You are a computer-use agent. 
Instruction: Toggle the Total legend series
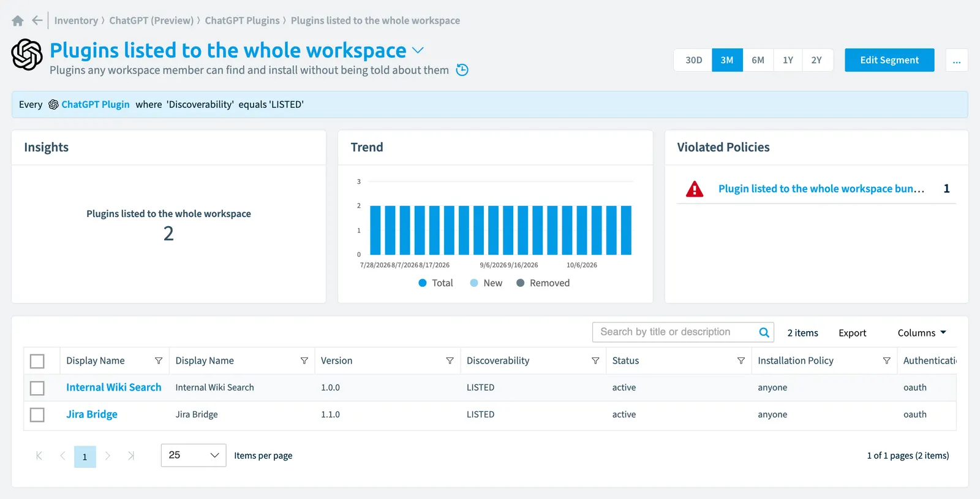435,283
